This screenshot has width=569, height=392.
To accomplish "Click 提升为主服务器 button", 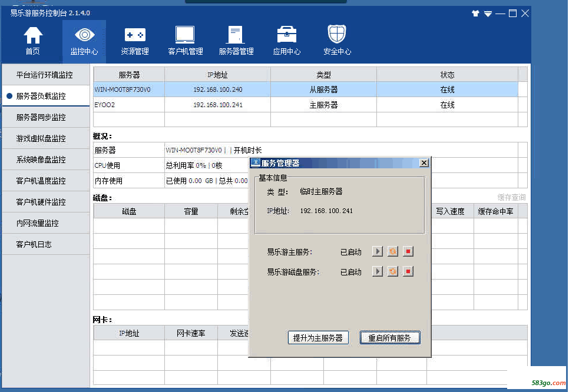I will point(318,338).
